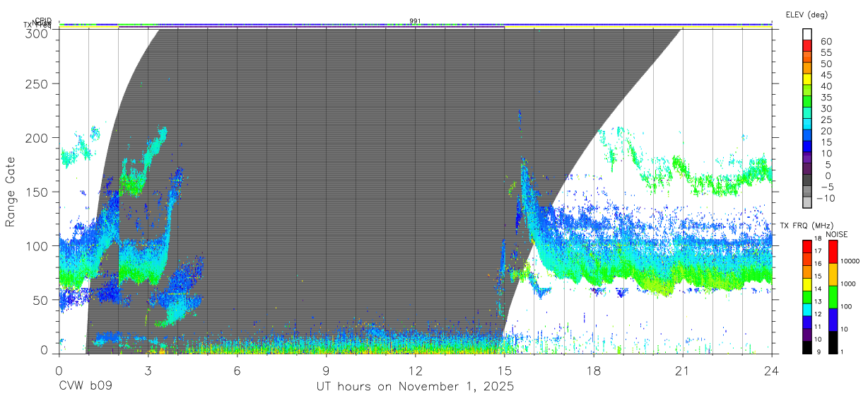Screen dimensions: 868x401
Task: Select the UT hours on November 1, 2025 caption
Action: point(415,387)
